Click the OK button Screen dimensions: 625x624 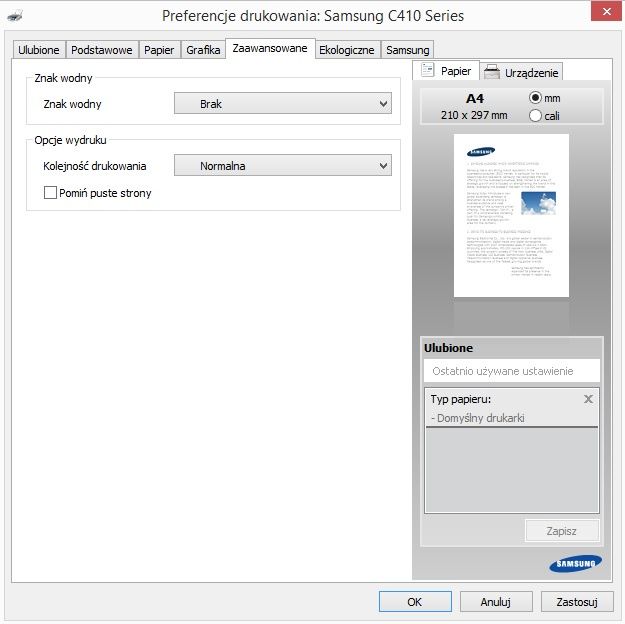[415, 602]
